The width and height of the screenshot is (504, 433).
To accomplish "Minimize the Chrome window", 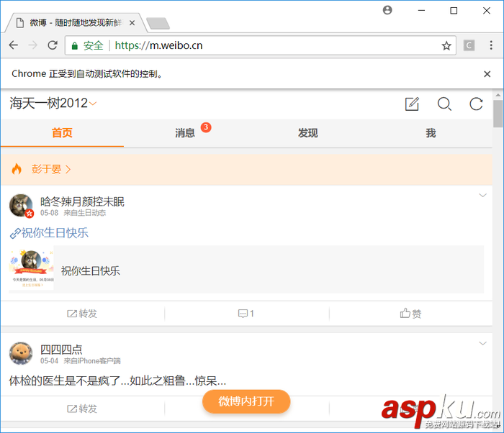I will coord(421,11).
